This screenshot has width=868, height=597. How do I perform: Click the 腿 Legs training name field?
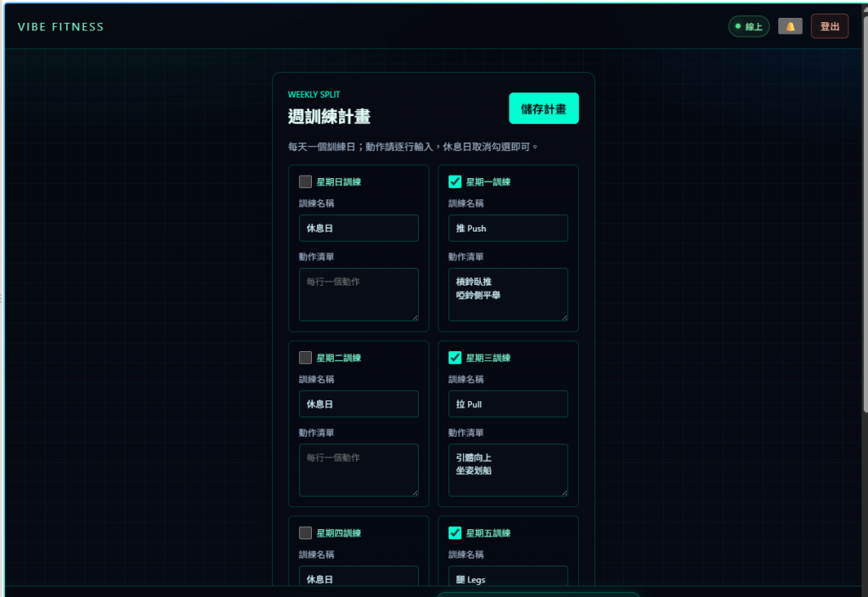(509, 577)
